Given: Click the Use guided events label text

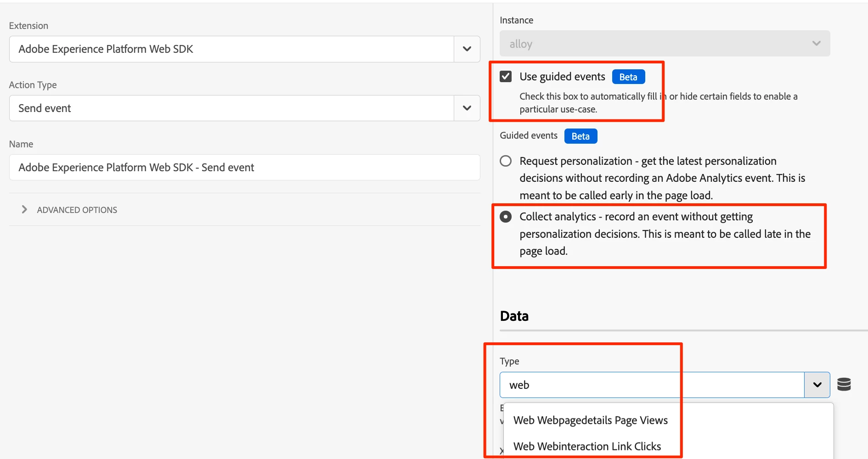Looking at the screenshot, I should 562,77.
